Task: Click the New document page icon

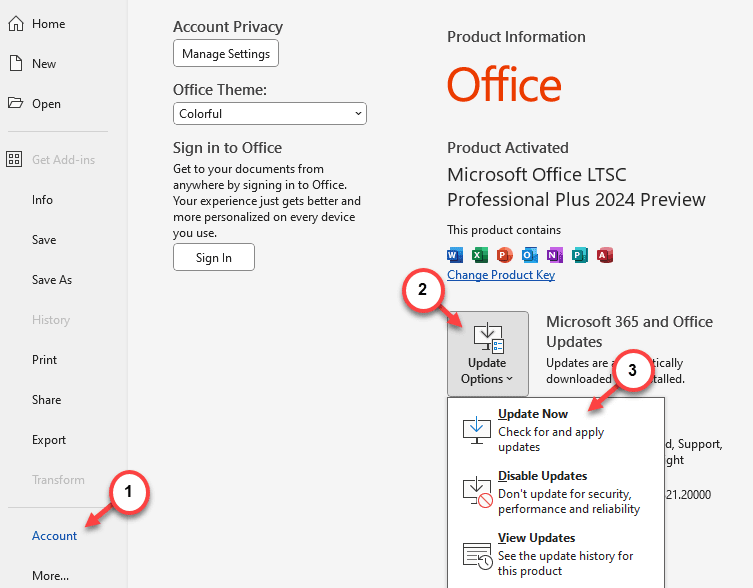Action: coord(16,63)
